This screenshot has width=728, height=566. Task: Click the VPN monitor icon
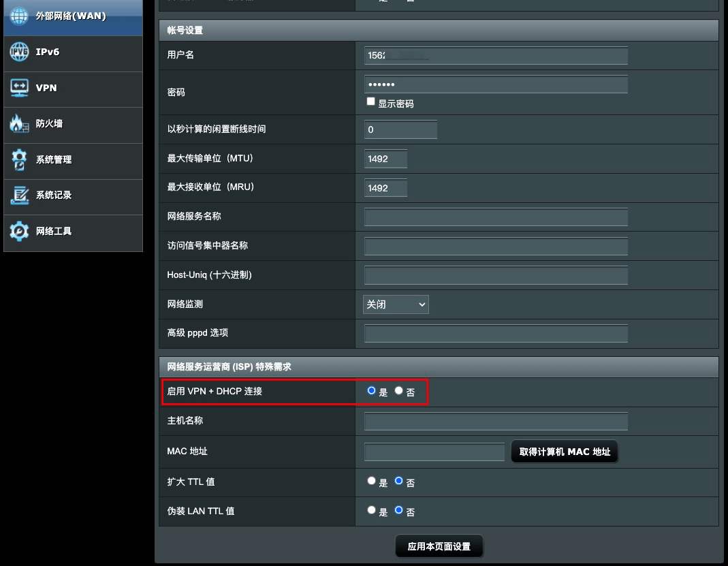[19, 89]
